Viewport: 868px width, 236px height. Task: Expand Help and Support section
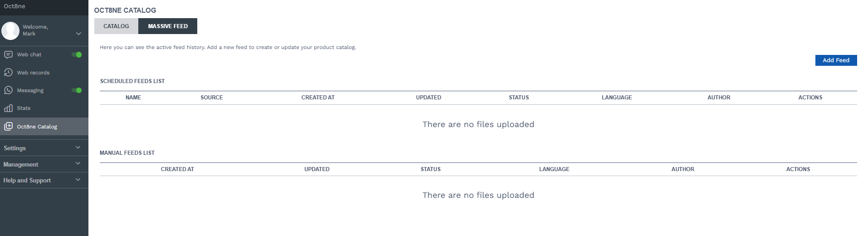point(44,180)
